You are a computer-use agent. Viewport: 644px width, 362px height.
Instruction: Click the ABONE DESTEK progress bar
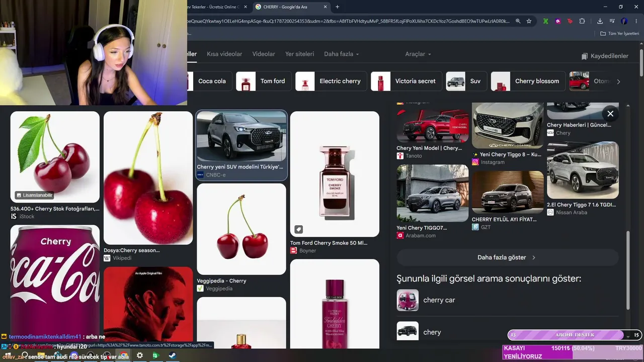click(575, 335)
